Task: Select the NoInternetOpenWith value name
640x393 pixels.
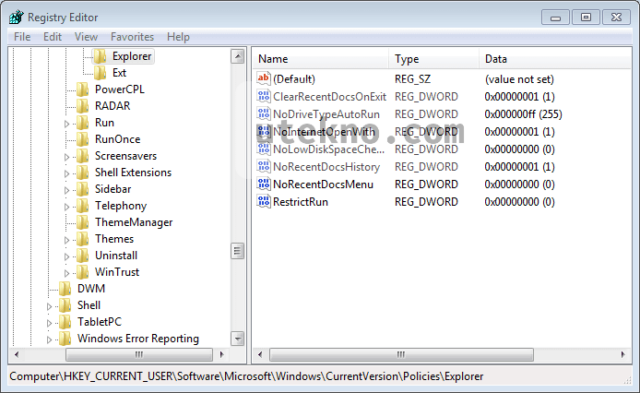Action: point(324,131)
